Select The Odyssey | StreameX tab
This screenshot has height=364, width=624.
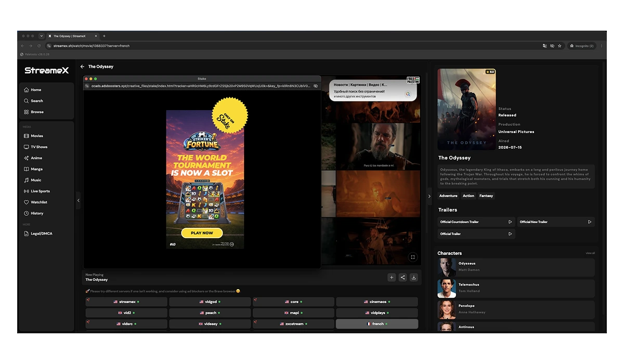[x=73, y=36]
